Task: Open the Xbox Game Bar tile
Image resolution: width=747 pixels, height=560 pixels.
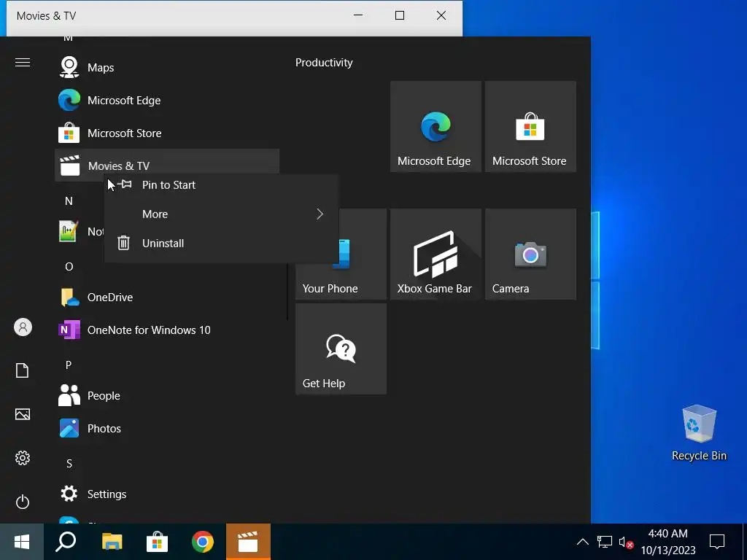Action: pyautogui.click(x=436, y=254)
